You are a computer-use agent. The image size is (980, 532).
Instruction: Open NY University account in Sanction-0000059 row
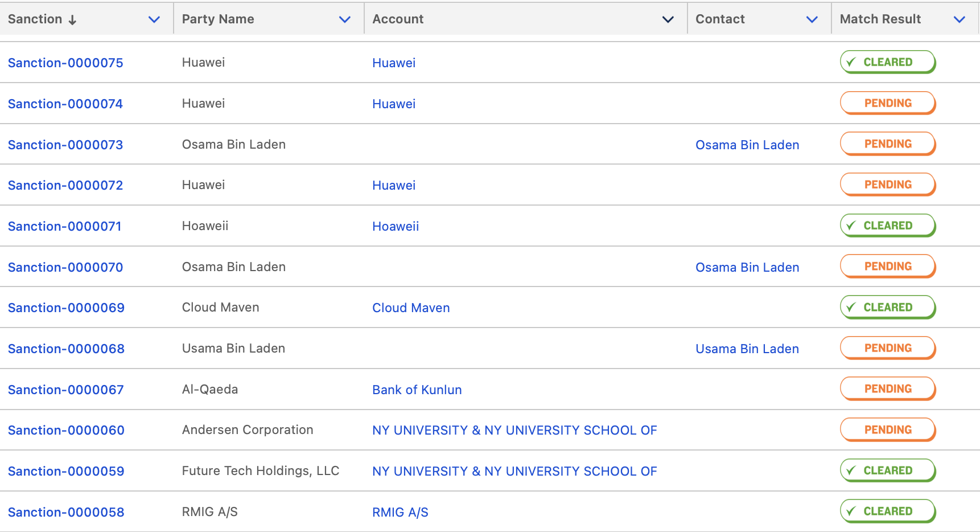pyautogui.click(x=514, y=471)
